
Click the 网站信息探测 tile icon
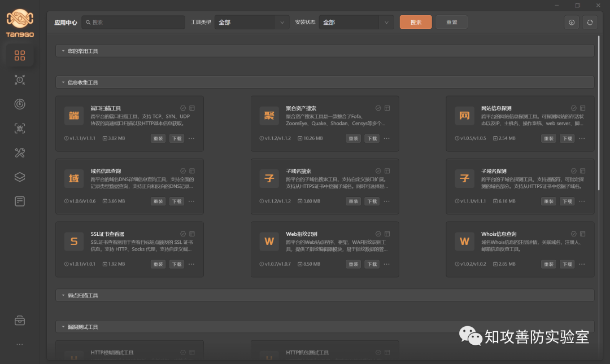464,116
